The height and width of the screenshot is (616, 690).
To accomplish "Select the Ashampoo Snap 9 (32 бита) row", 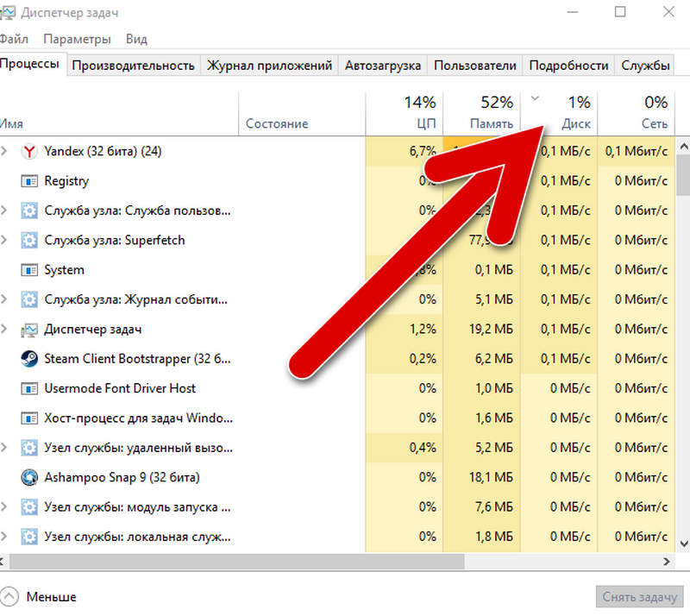I will pos(336,477).
